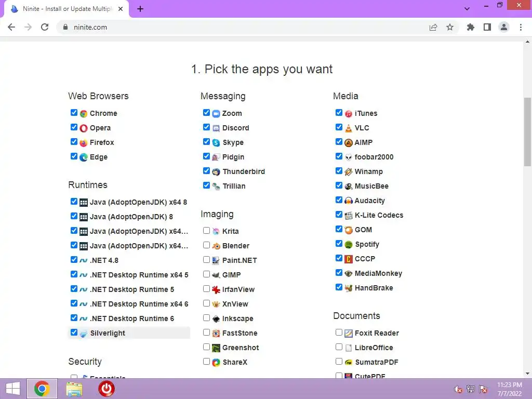532x399 pixels.
Task: Click the Chrome app icon in Web Browsers
Action: [x=84, y=113]
